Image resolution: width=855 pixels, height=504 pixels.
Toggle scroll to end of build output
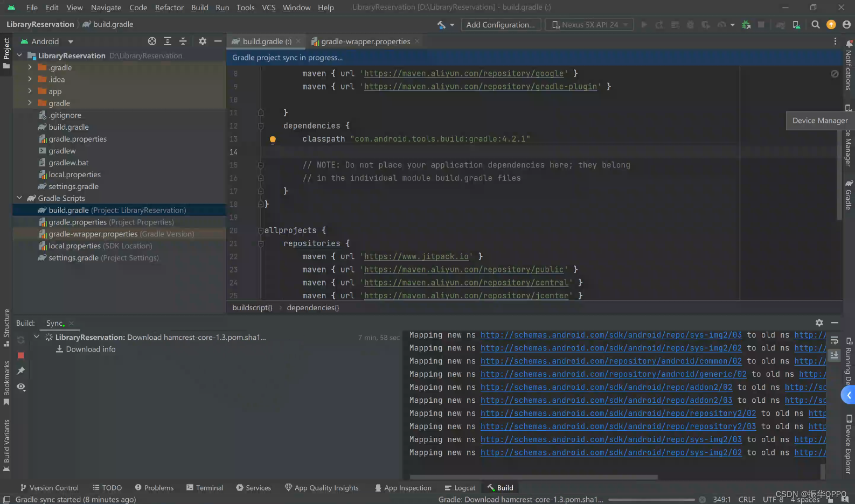click(x=834, y=355)
